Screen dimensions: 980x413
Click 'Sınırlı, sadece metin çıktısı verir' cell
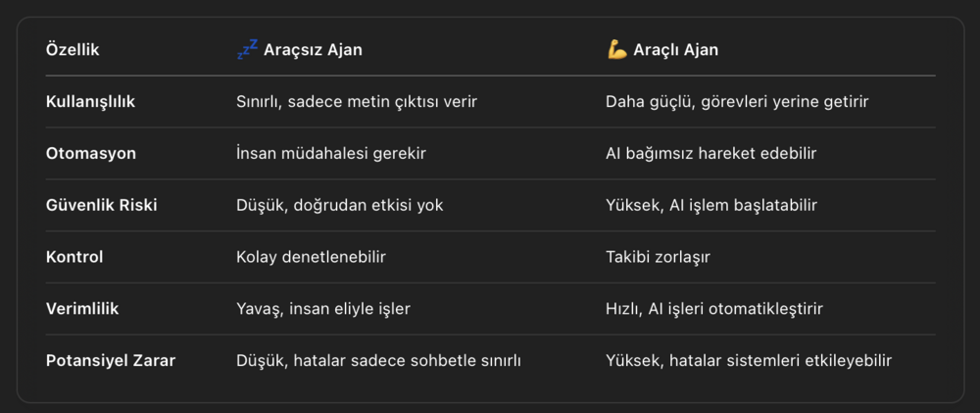[x=357, y=101]
